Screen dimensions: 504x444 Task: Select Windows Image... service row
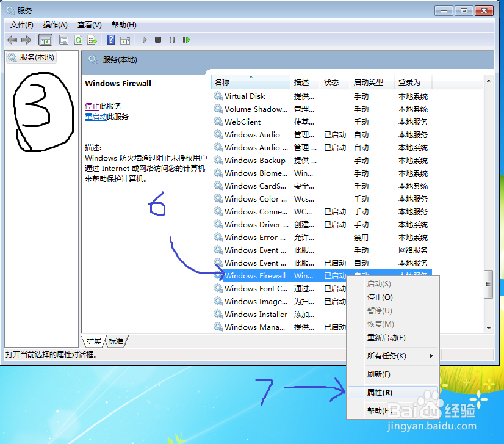click(279, 302)
